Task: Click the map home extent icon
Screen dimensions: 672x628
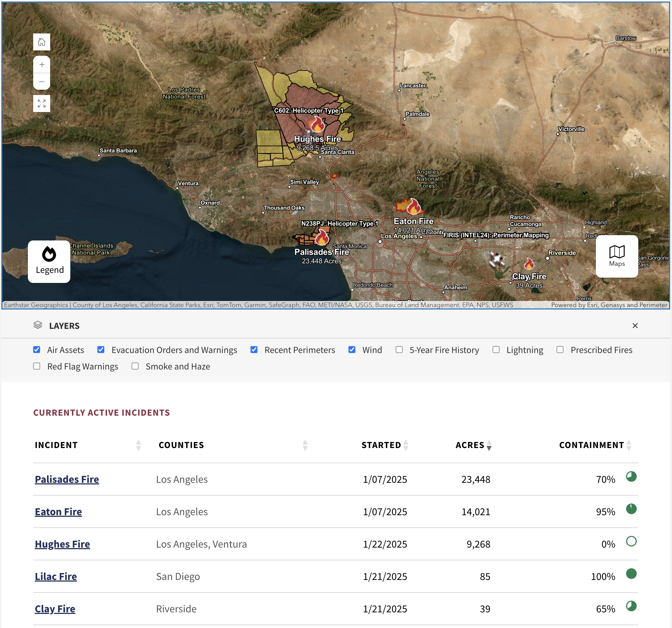Action: 42,42
